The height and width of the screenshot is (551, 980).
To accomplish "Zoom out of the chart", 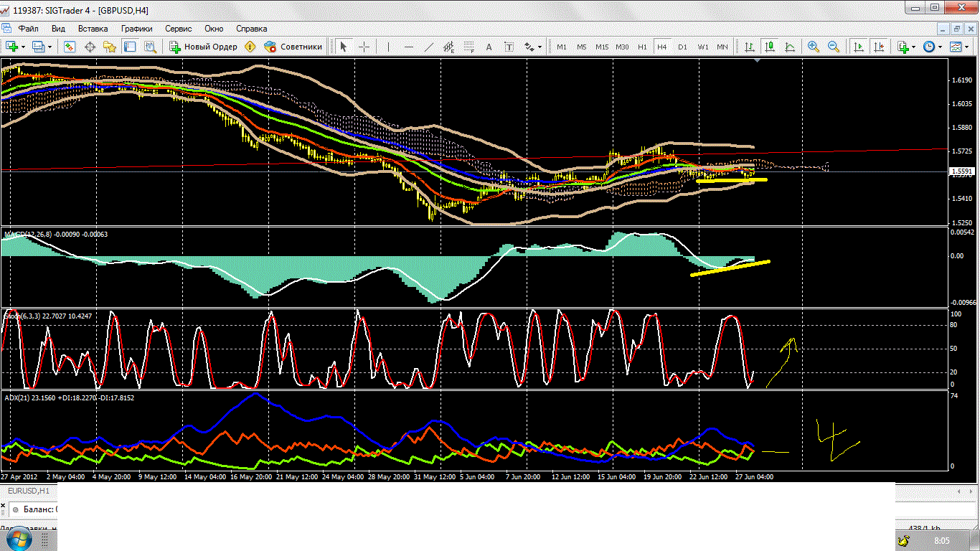I will [834, 47].
